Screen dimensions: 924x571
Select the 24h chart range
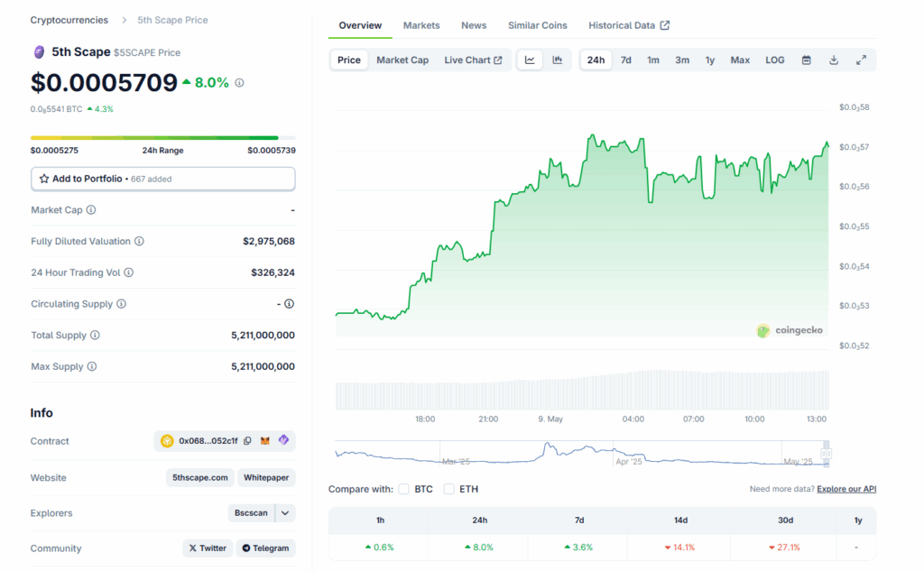(596, 60)
